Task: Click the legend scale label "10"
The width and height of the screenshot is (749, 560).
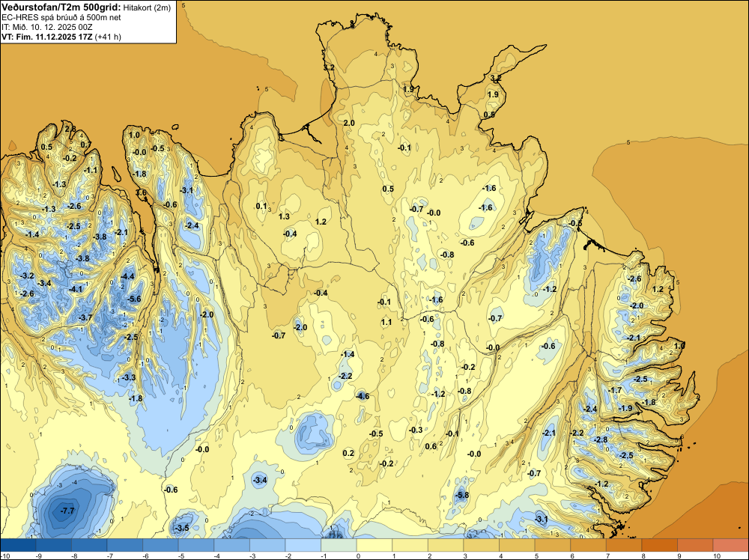Action: tap(717, 556)
